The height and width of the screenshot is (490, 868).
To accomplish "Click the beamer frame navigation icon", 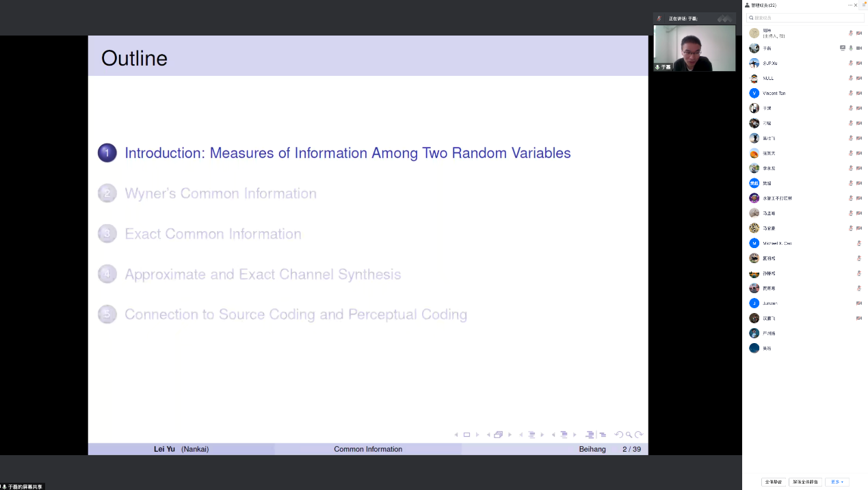I will pyautogui.click(x=498, y=435).
